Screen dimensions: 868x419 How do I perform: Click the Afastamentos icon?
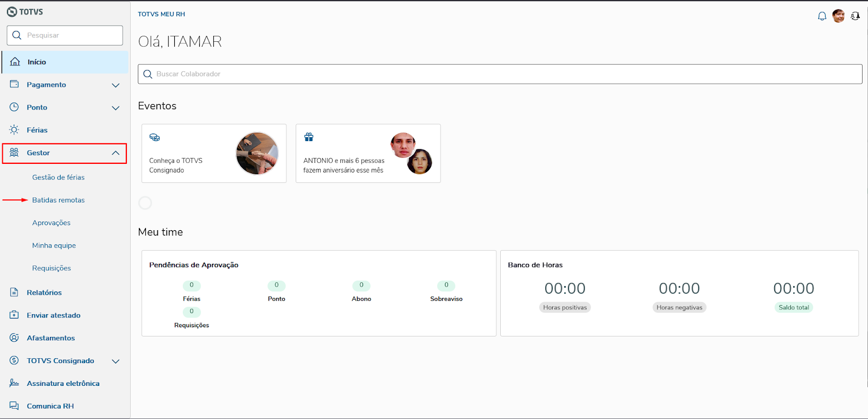coord(14,338)
